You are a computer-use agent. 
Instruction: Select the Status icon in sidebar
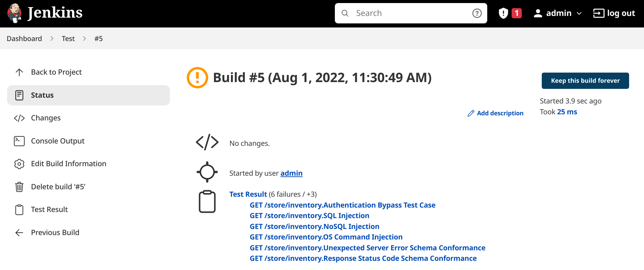[19, 95]
